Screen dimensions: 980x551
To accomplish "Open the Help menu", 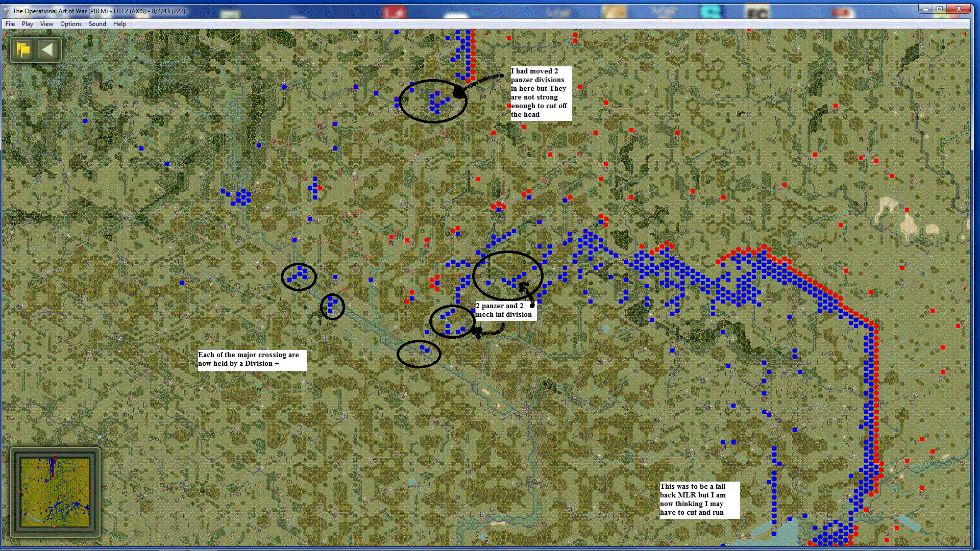I will click(119, 24).
